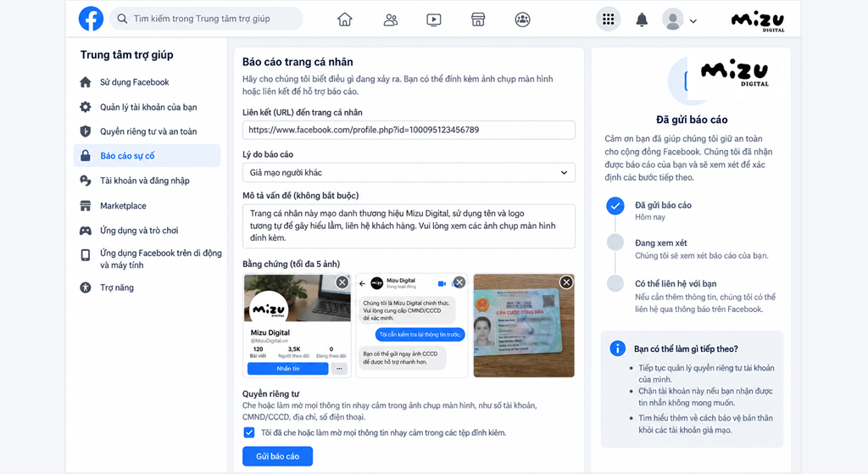Open the notifications bell
The image size is (868, 474).
pos(642,20)
